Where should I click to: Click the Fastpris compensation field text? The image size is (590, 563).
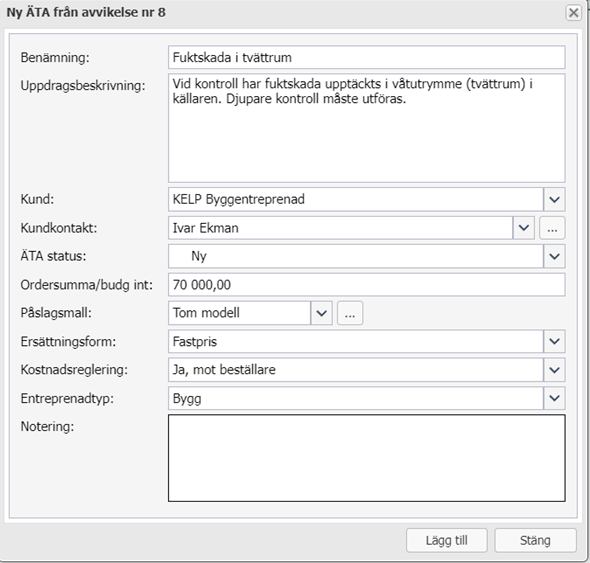point(195,342)
